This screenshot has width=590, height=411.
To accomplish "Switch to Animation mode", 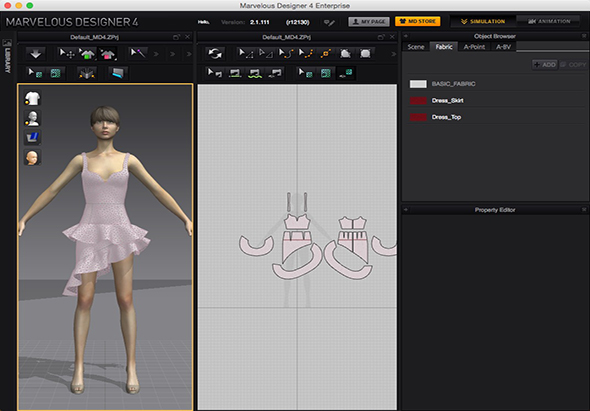I will (x=549, y=21).
